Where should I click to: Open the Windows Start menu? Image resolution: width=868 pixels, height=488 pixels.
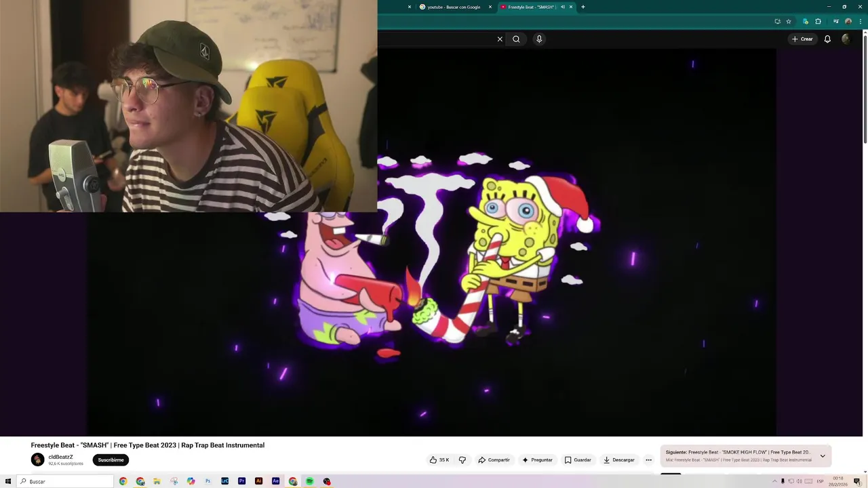click(8, 481)
